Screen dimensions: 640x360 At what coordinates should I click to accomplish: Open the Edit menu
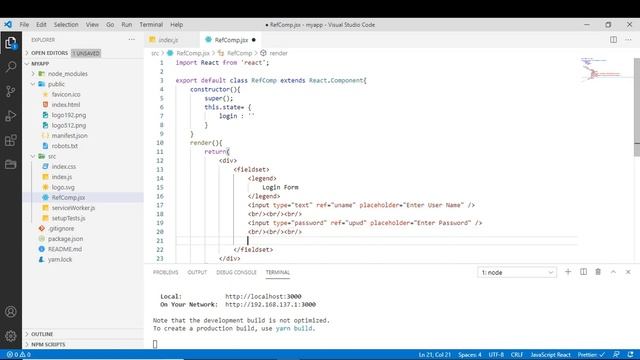41,24
